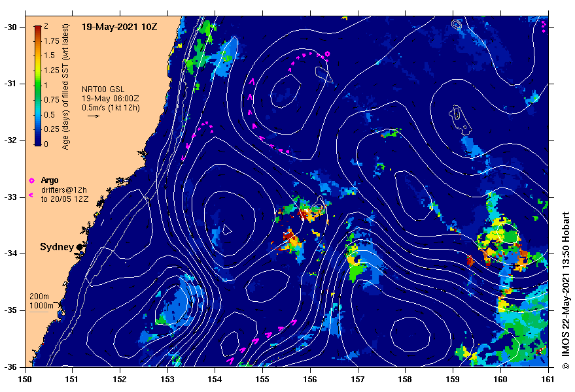Click the latitude label -32
575x392 pixels.
[10, 140]
